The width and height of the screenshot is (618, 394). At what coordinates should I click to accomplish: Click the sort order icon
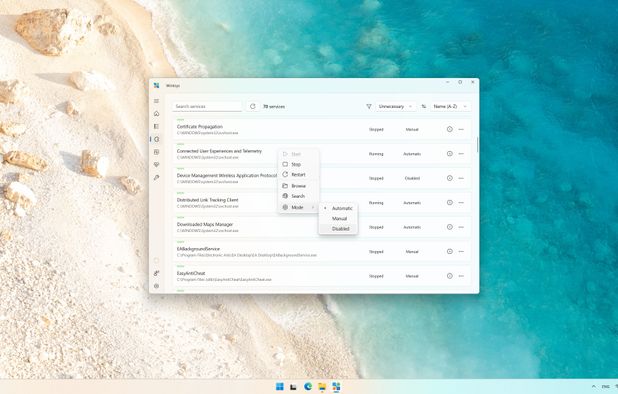(x=424, y=106)
